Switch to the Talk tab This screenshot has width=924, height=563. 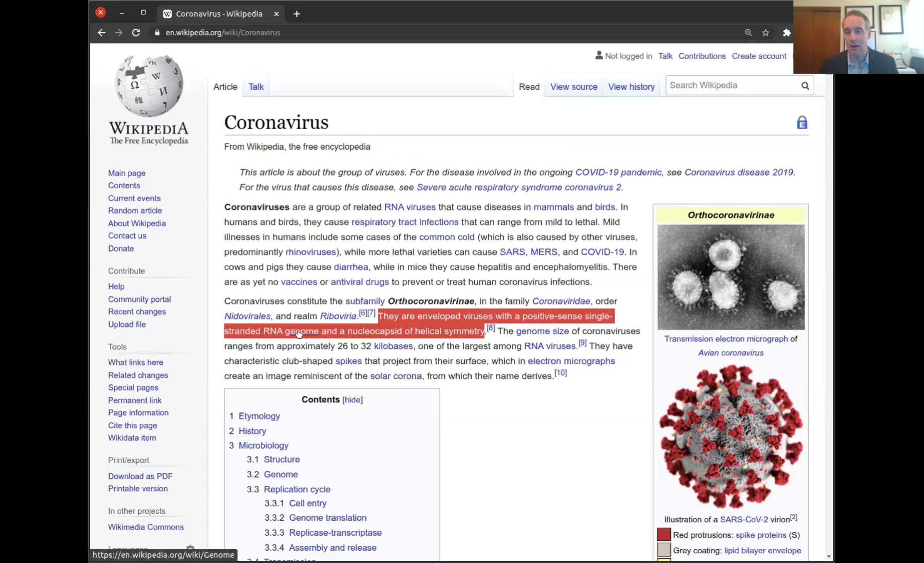[x=256, y=87]
